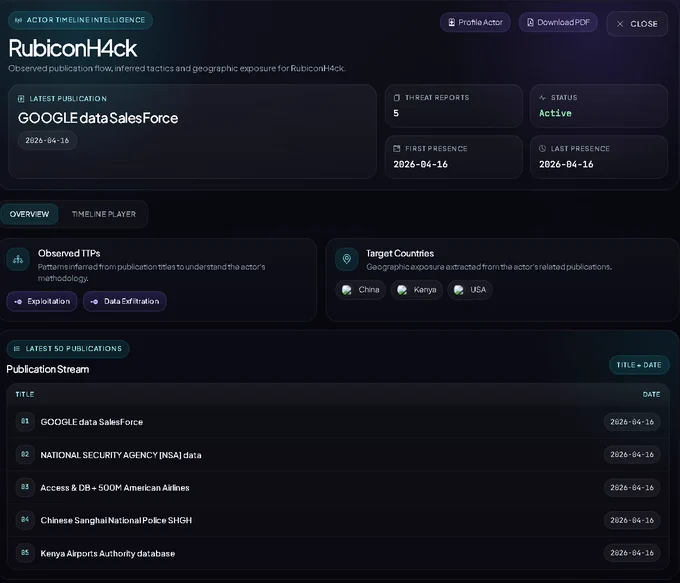
Task: Click the date badge of NSA data row
Action: pyautogui.click(x=632, y=455)
